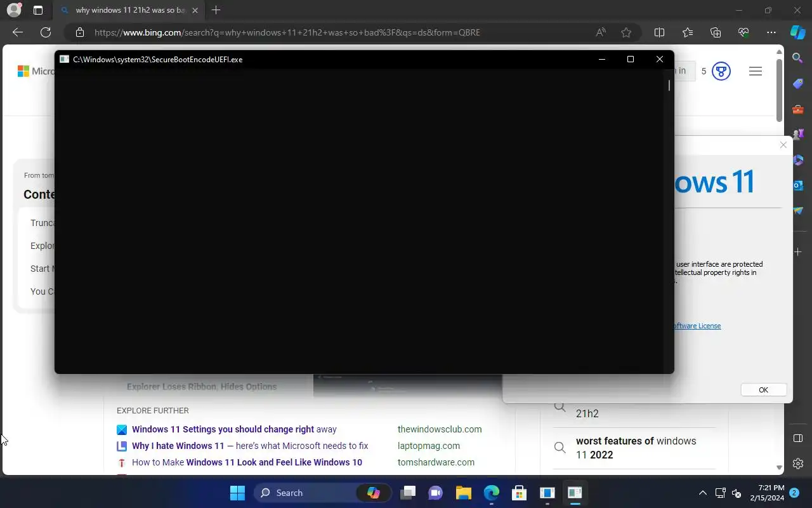
Task: Click the page scrollbar down arrow
Action: [780, 468]
